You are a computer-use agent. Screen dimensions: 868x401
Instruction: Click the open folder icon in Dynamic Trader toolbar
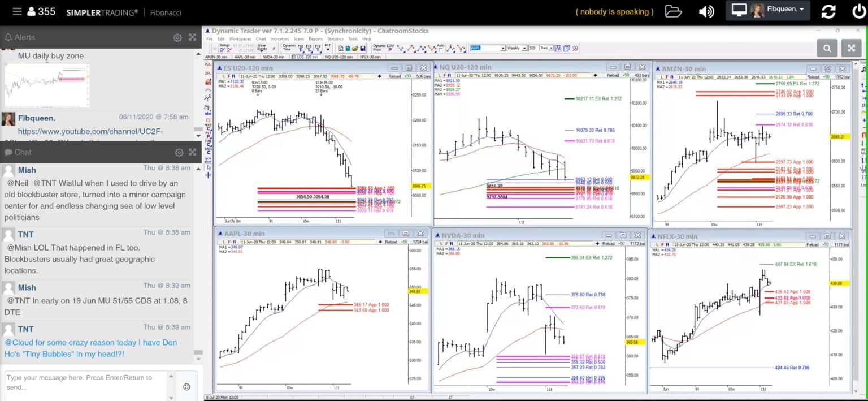tap(355, 49)
